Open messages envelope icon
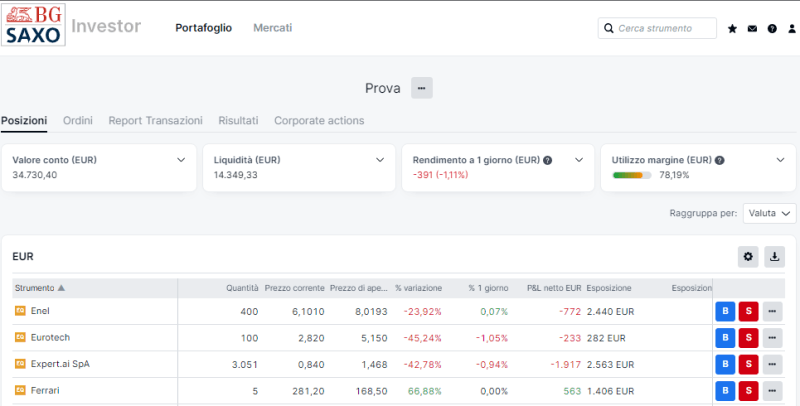Image resolution: width=800 pixels, height=406 pixels. tap(752, 29)
